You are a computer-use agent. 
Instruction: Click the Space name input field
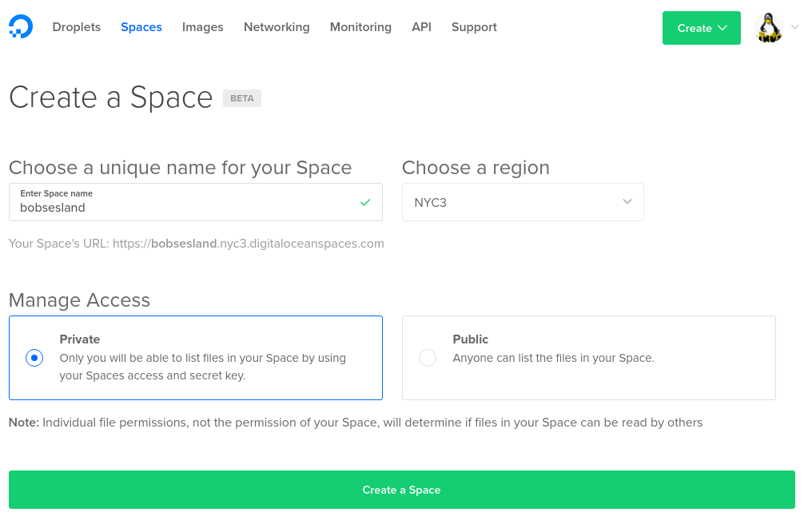tap(196, 202)
